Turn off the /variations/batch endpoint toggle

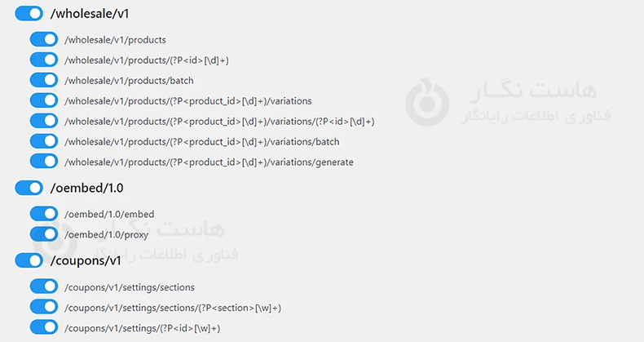[x=43, y=141]
